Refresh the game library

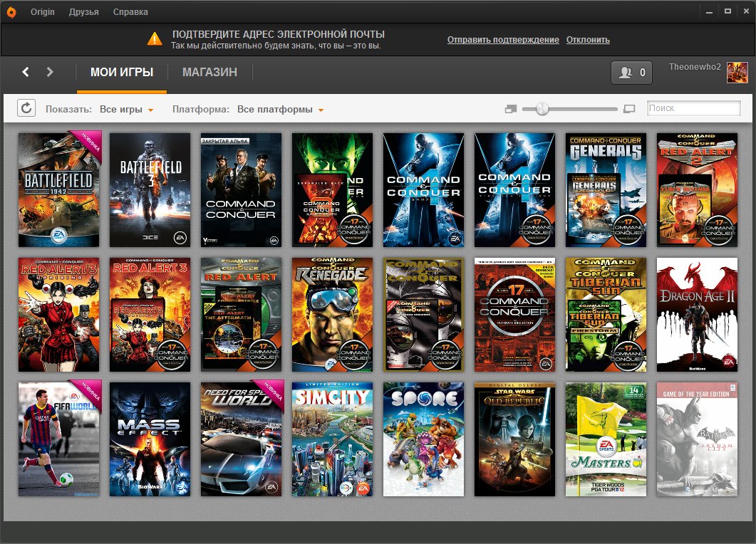pos(26,108)
